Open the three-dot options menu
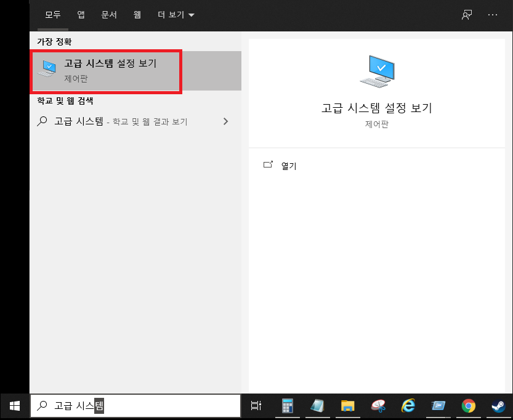Image resolution: width=513 pixels, height=420 pixels. [x=493, y=15]
